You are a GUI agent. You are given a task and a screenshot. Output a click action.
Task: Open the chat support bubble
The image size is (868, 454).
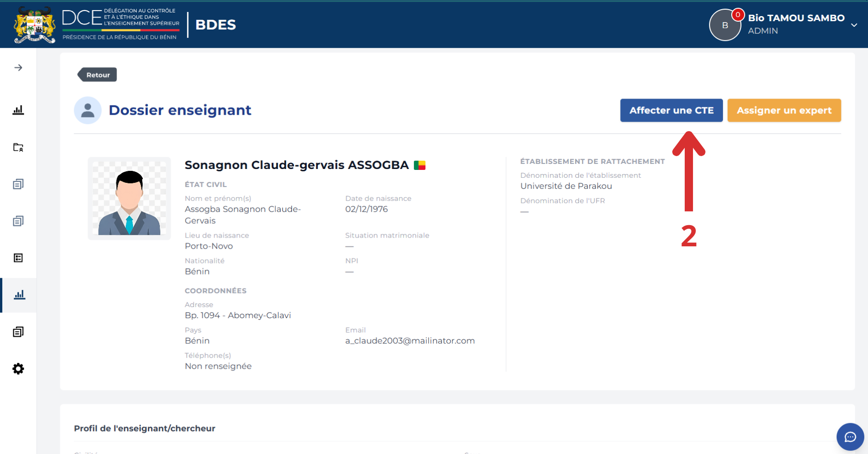(x=850, y=437)
